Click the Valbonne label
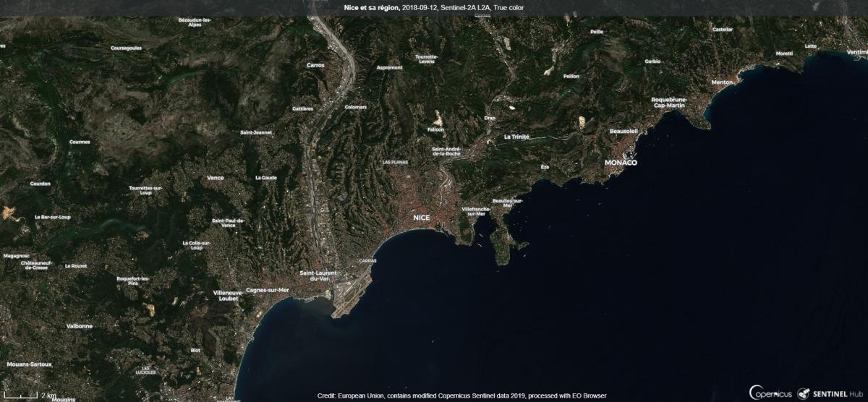868x402 pixels. click(80, 326)
